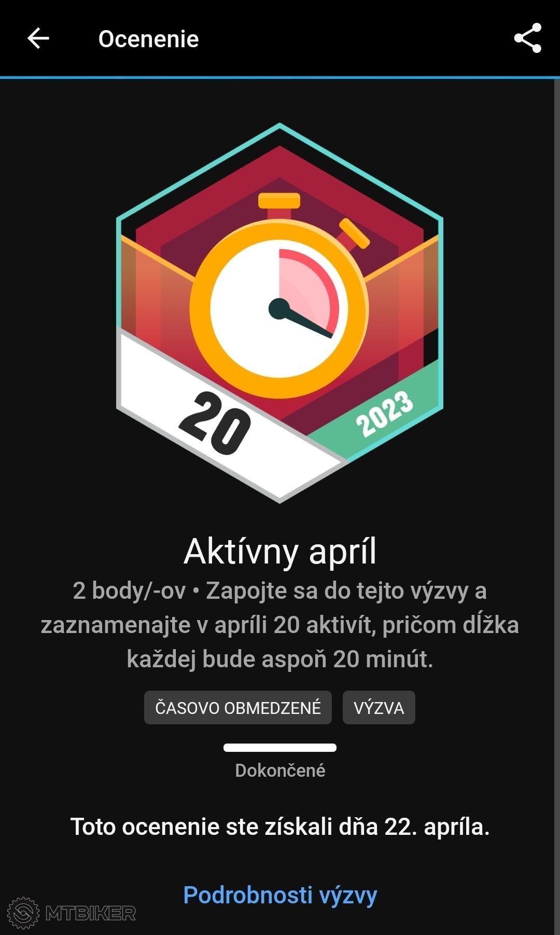The width and height of the screenshot is (560, 935).
Task: Tap the Dokončené status label
Action: click(x=280, y=771)
